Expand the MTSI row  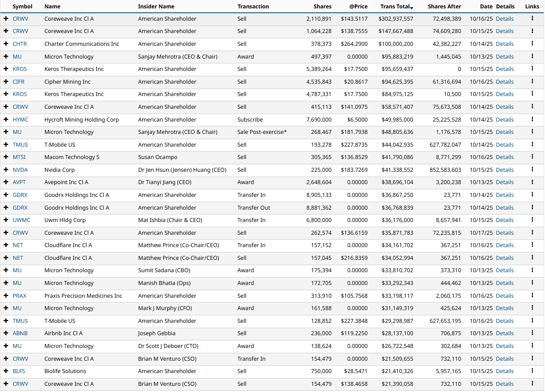(x=6, y=157)
